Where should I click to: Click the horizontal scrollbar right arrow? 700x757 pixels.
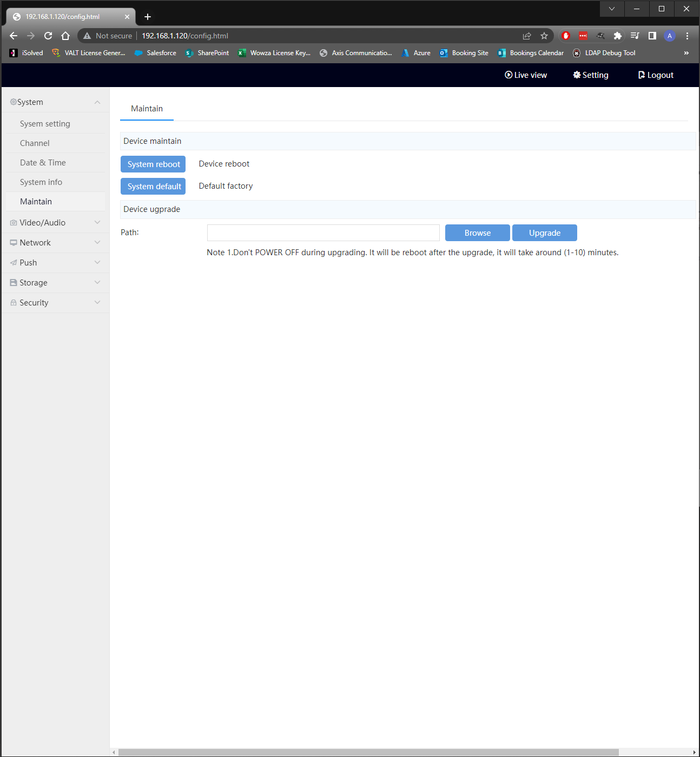pyautogui.click(x=695, y=753)
